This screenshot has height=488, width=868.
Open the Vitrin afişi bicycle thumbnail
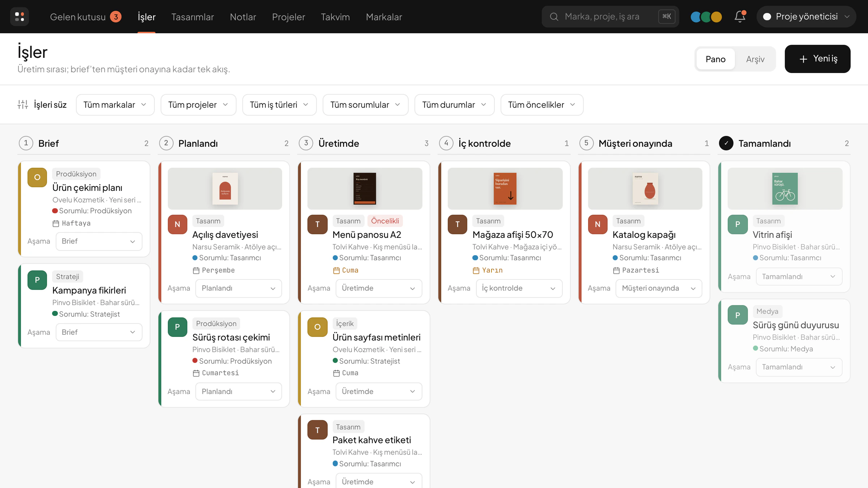click(x=785, y=189)
